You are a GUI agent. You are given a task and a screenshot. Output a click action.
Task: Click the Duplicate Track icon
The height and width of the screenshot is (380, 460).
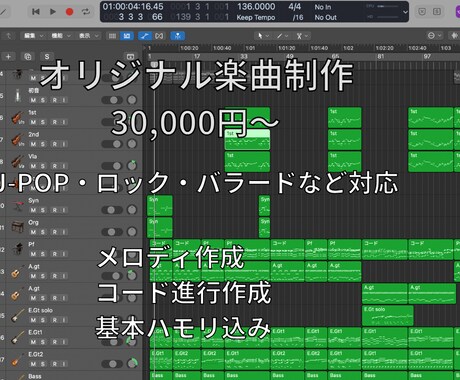[x=28, y=57]
